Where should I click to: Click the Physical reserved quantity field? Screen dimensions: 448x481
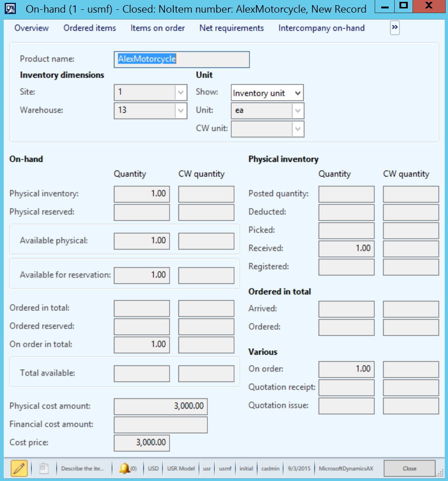tap(142, 212)
